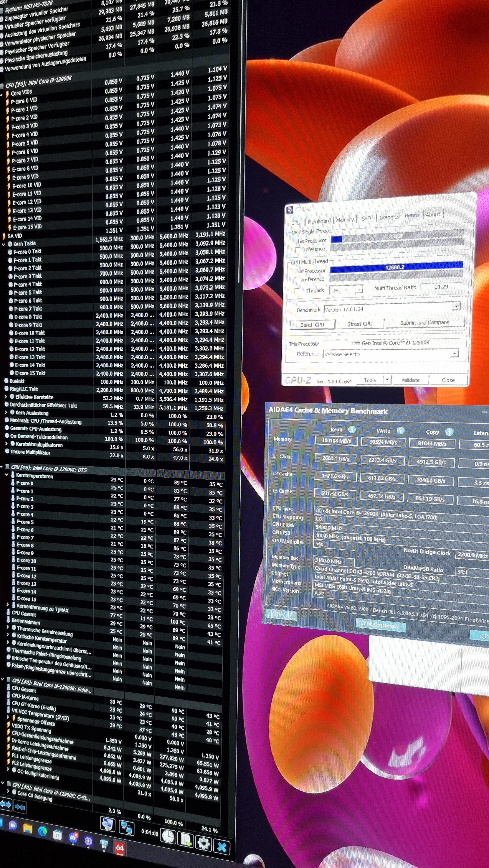
Task: Collapse the Kerntemperaturen tree group
Action: coord(7,474)
